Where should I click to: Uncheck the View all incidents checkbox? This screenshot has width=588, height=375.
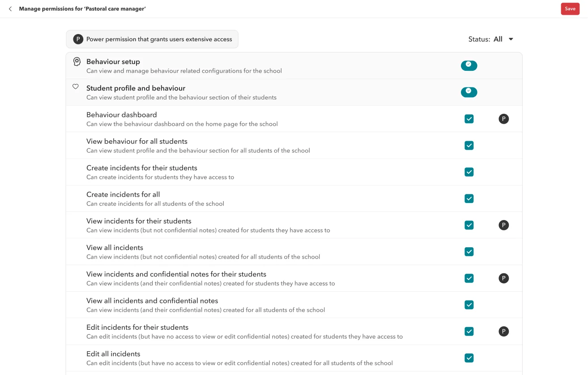coord(469,252)
